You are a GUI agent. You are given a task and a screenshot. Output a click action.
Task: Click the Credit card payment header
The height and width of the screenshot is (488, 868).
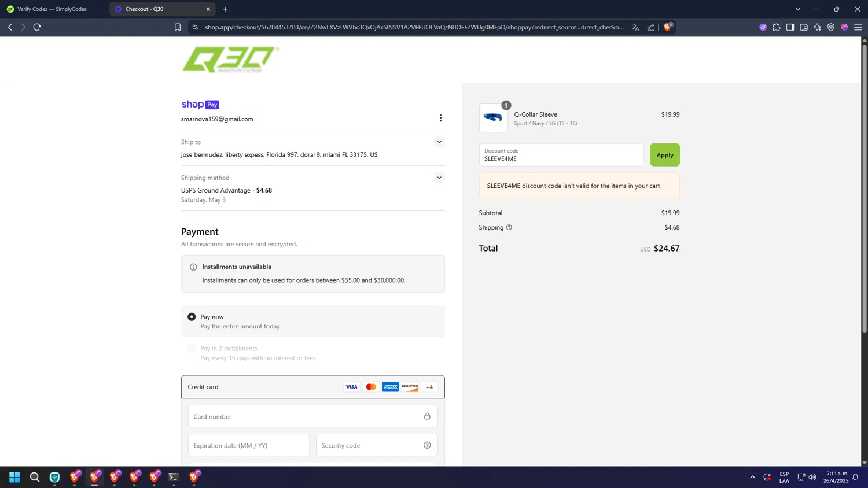[312, 387]
